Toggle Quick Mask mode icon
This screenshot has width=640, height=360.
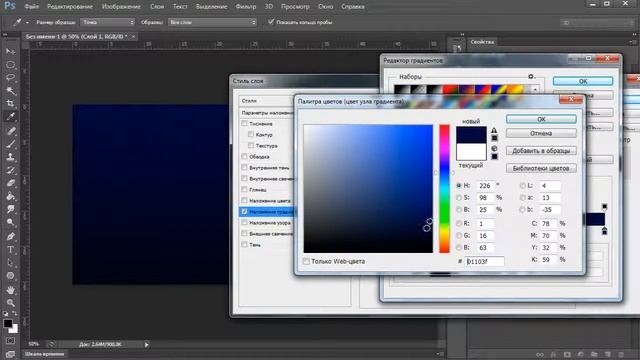pos(10,341)
